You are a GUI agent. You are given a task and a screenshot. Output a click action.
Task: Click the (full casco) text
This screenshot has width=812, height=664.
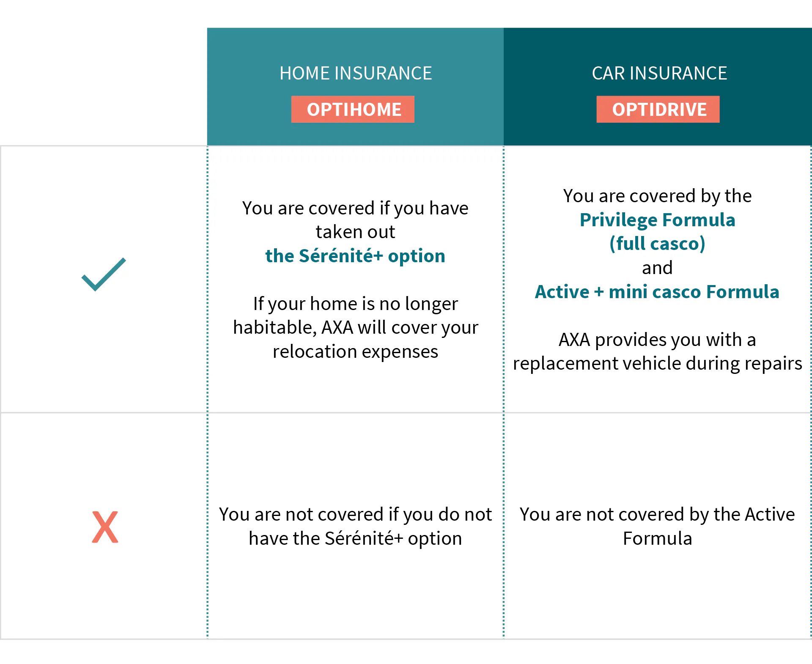(657, 244)
